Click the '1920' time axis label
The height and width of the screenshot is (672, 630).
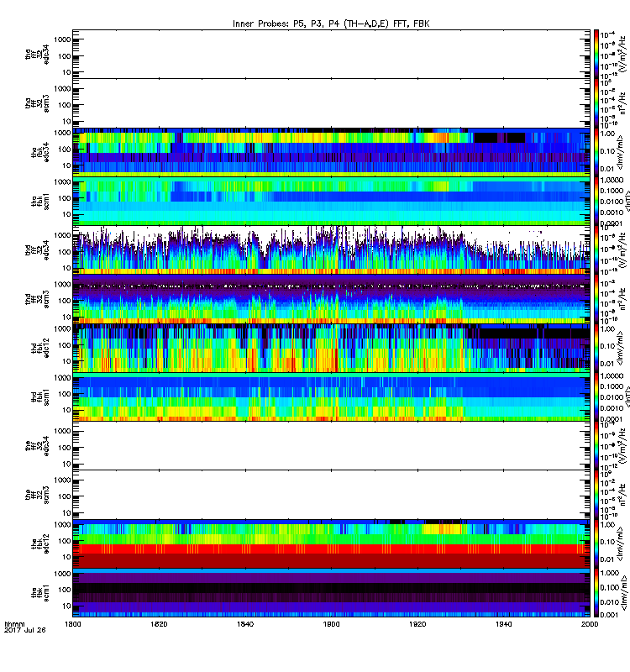(x=417, y=624)
